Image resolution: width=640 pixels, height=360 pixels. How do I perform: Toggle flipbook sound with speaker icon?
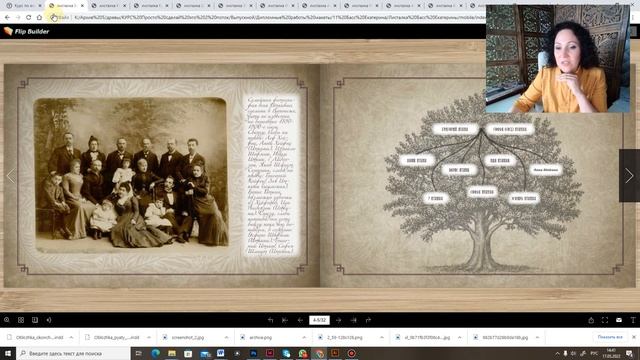click(49, 320)
